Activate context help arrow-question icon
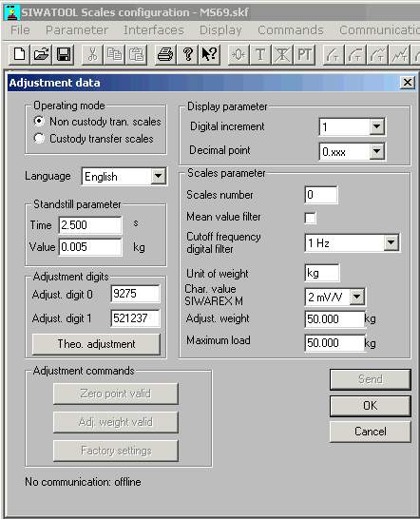This screenshot has height=519, width=420. pos(209,54)
